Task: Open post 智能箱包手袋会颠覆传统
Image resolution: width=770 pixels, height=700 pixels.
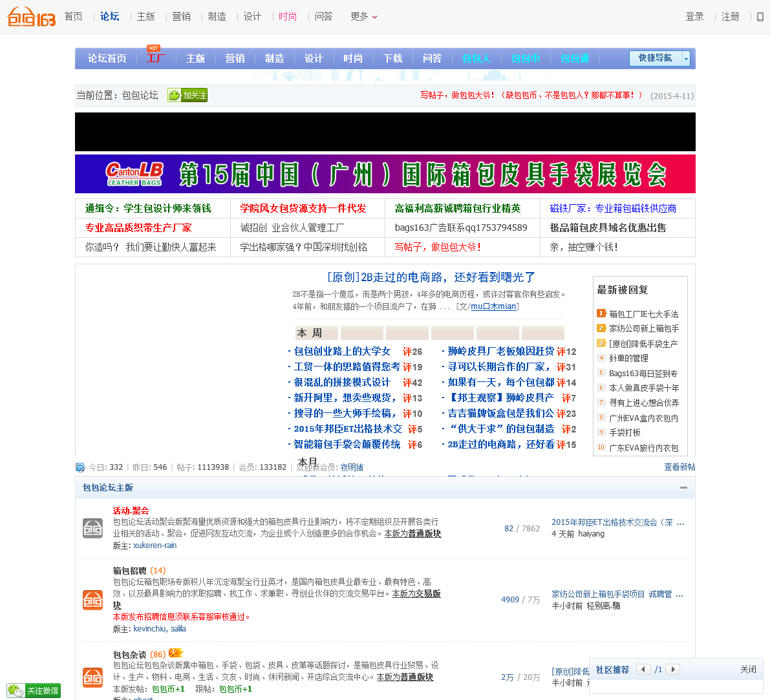Action: pyautogui.click(x=347, y=444)
